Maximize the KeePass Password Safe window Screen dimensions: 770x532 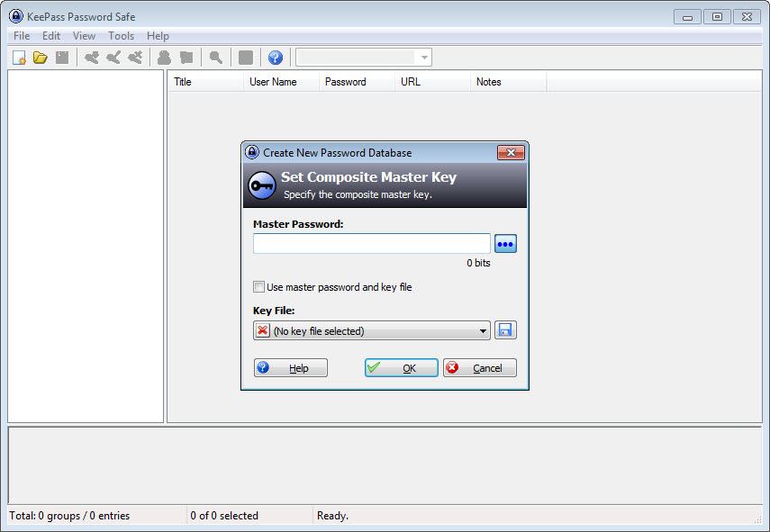pos(717,17)
